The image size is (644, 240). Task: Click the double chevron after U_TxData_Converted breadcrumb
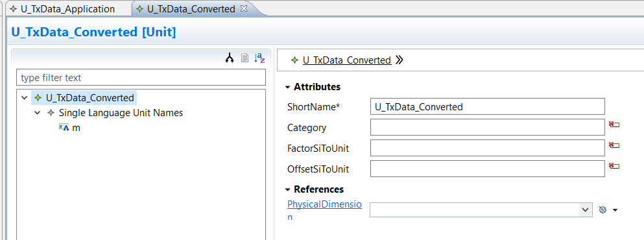[400, 60]
